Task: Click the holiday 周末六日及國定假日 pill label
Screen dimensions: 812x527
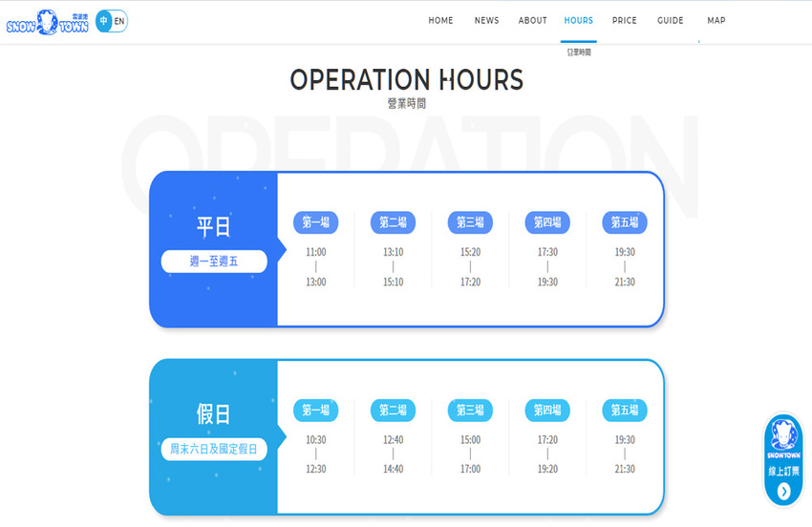Action: pos(214,449)
